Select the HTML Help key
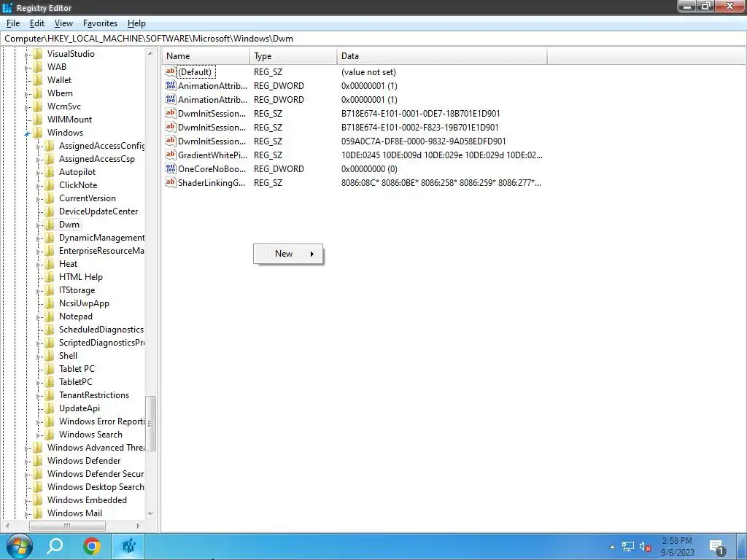The width and height of the screenshot is (747, 560). 80,276
